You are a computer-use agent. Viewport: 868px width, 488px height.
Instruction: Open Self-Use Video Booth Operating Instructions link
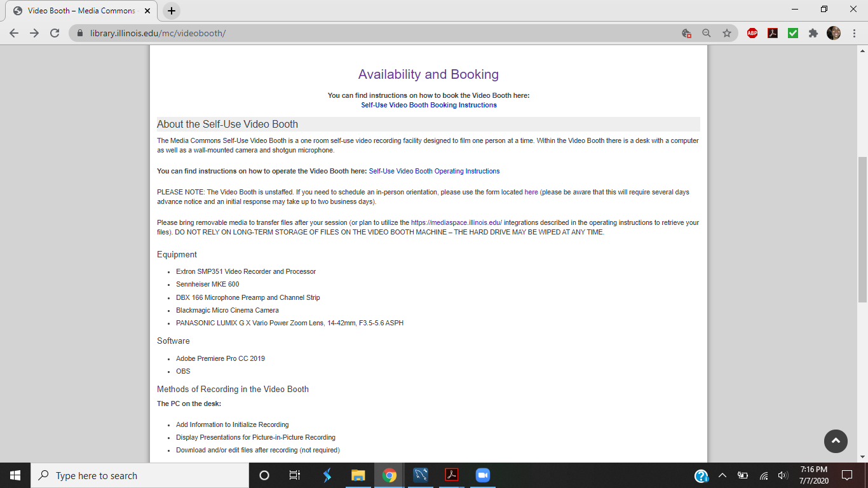tap(434, 171)
